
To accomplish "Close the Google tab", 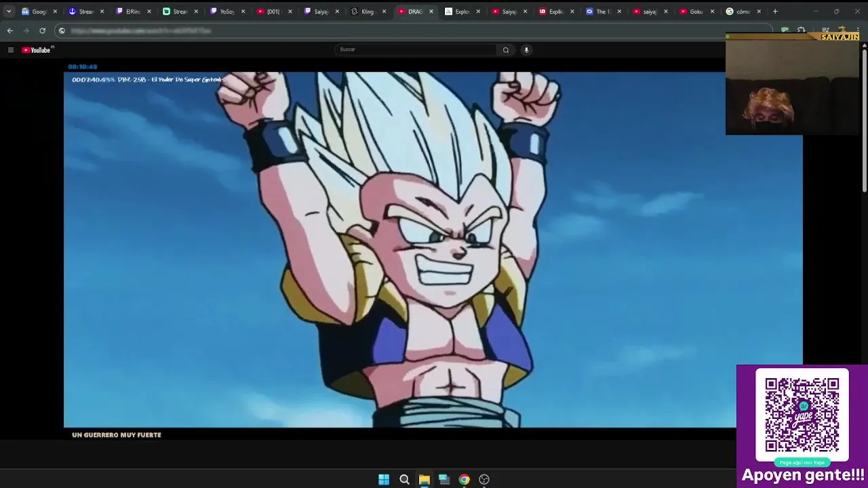I will point(55,12).
